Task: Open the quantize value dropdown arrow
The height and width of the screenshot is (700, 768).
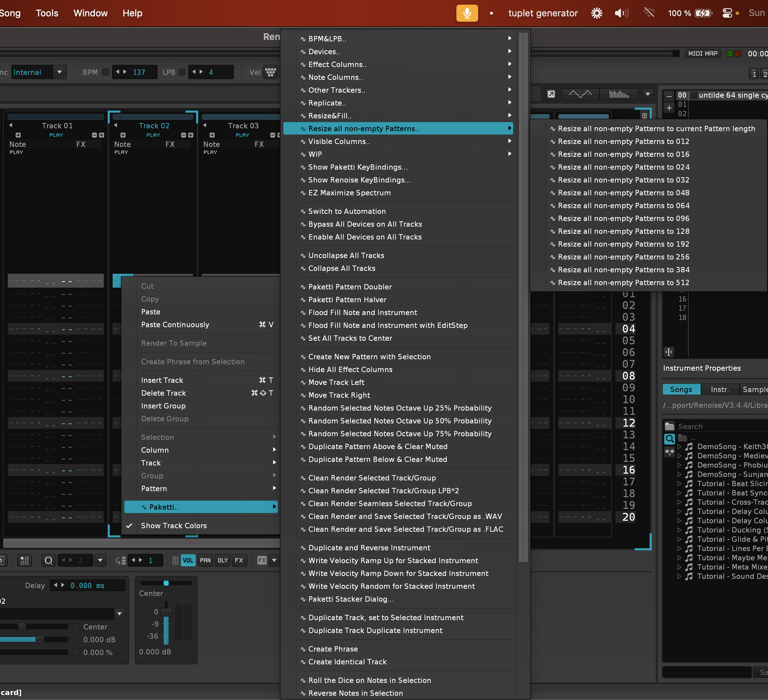Action: click(100, 560)
